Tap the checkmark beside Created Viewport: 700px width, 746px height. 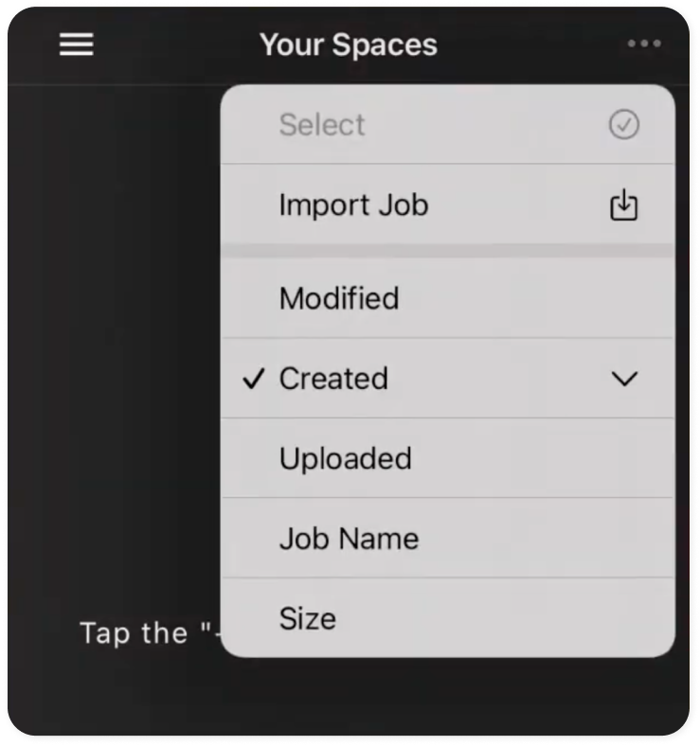253,379
